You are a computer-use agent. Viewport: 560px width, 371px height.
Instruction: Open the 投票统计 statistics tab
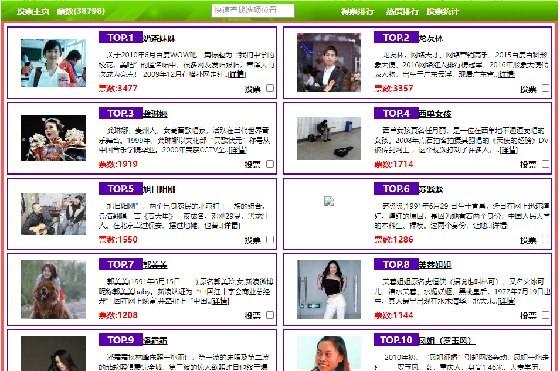443,11
